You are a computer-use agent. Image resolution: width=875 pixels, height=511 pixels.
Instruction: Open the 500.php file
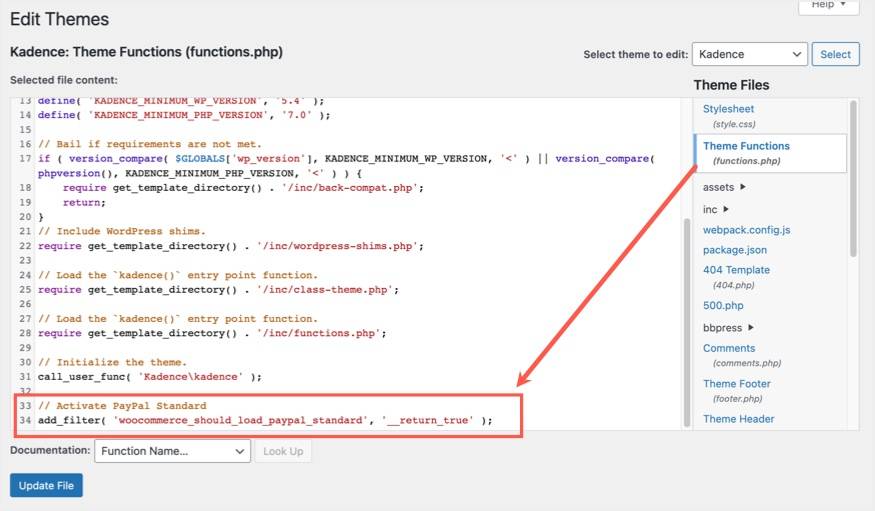pos(723,306)
